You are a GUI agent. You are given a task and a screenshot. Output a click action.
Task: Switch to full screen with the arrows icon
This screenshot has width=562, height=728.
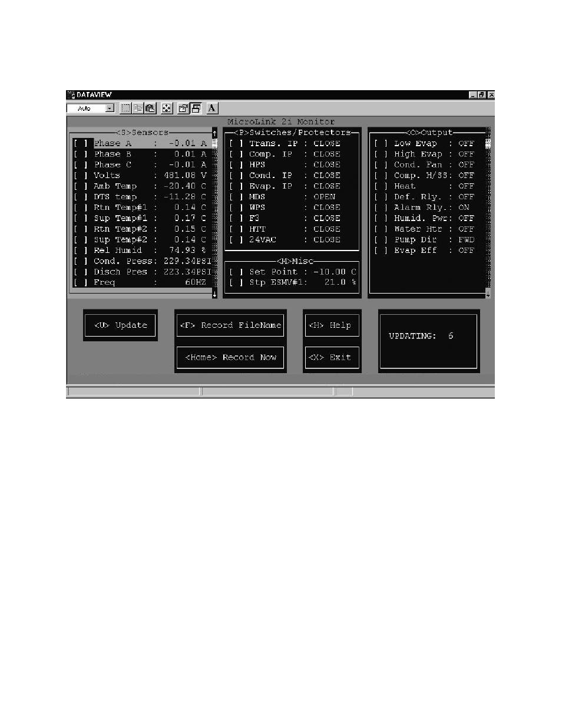pos(167,108)
